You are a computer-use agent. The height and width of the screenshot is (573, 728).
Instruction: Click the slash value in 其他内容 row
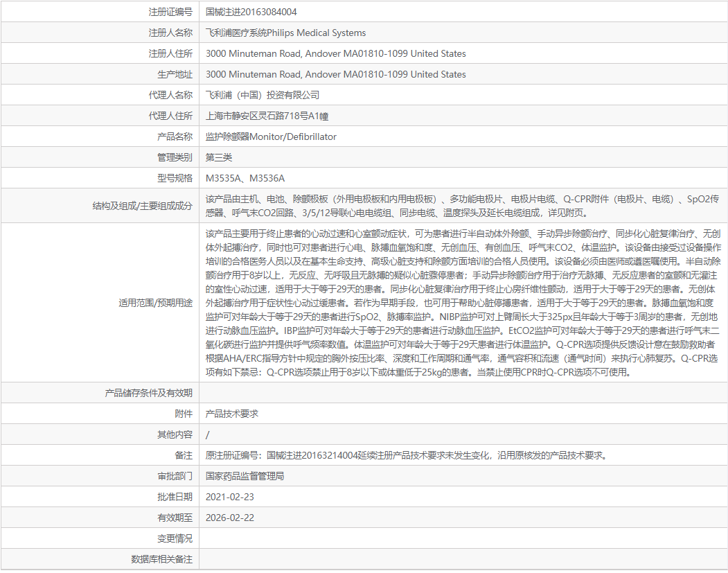(x=208, y=435)
